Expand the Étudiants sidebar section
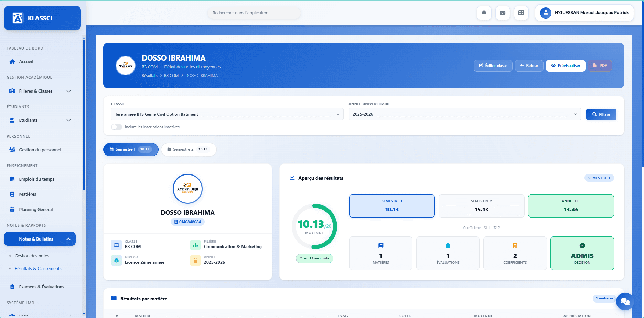This screenshot has height=318, width=644. tap(68, 120)
